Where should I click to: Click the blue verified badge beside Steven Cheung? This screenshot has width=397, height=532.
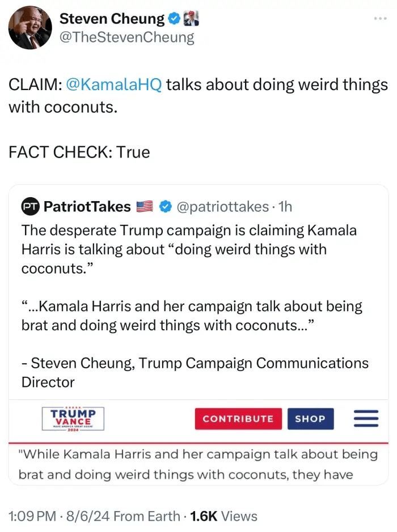click(174, 19)
